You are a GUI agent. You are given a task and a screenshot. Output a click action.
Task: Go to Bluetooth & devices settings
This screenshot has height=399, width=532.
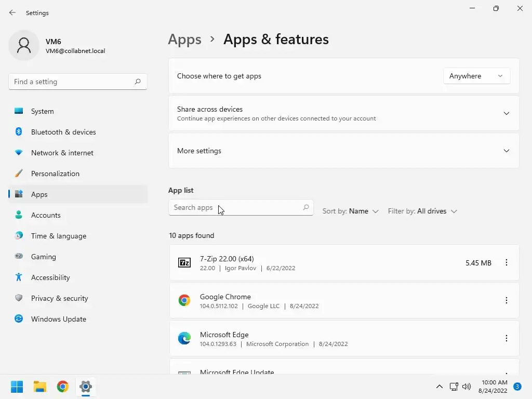(x=63, y=132)
